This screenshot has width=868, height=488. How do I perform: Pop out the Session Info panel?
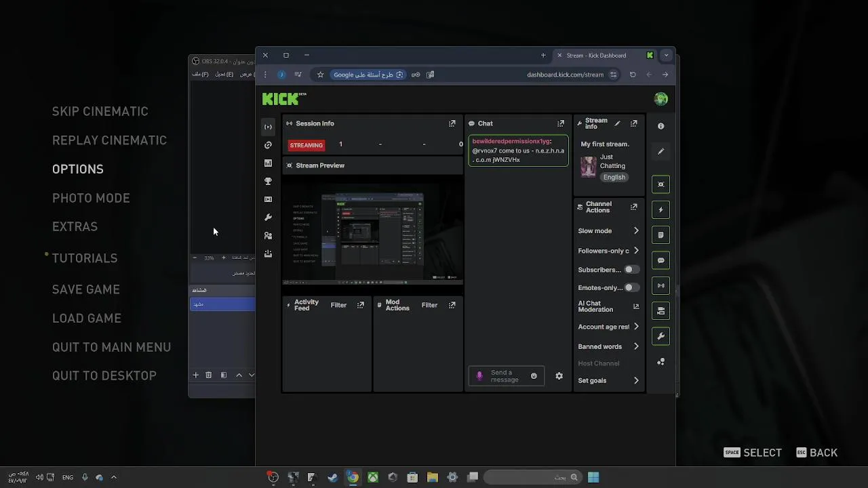coord(452,123)
